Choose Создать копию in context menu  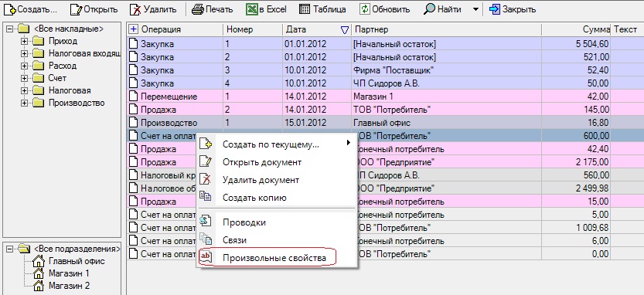(276, 198)
